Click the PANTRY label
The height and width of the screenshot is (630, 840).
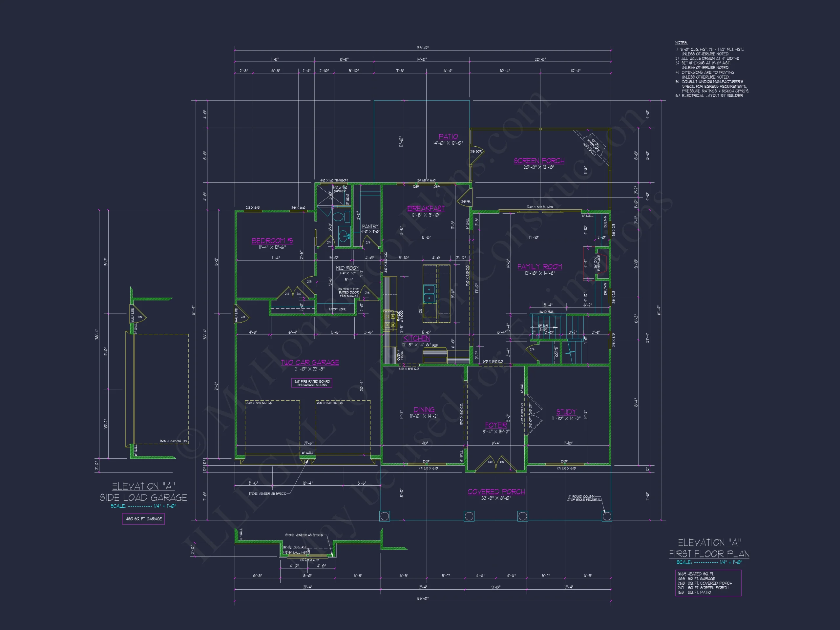point(370,226)
